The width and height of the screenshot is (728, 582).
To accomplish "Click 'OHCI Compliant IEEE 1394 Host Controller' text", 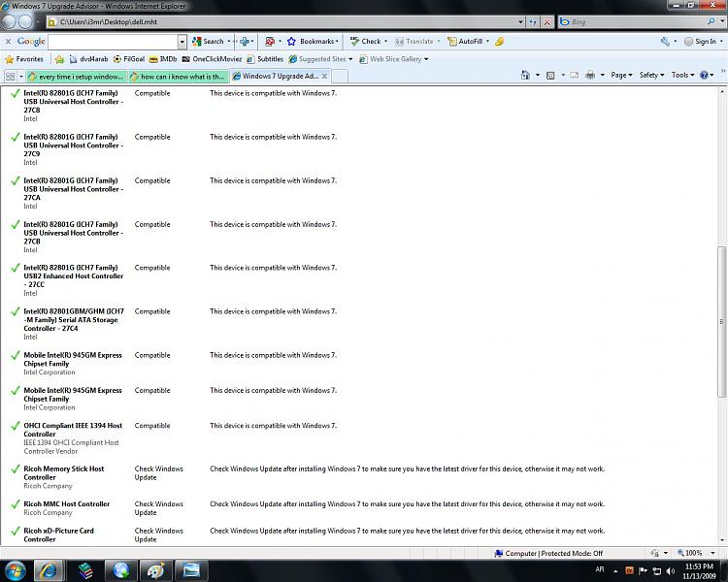I will (73, 430).
